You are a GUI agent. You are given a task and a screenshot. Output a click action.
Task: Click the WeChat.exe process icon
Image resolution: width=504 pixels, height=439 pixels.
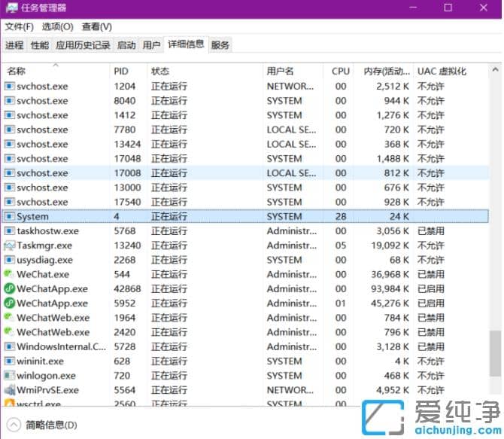(9, 274)
